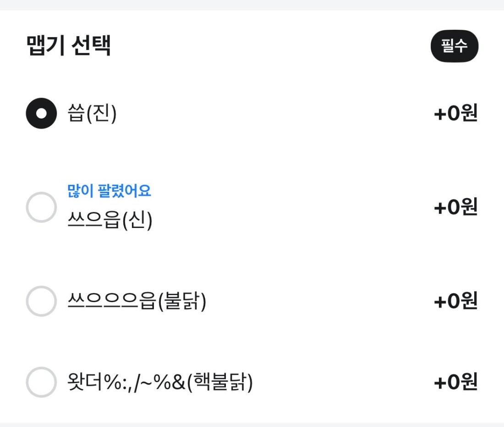
Task: Tap the 왓더%:,/~%&(핵불닭) label text
Action: point(160,382)
